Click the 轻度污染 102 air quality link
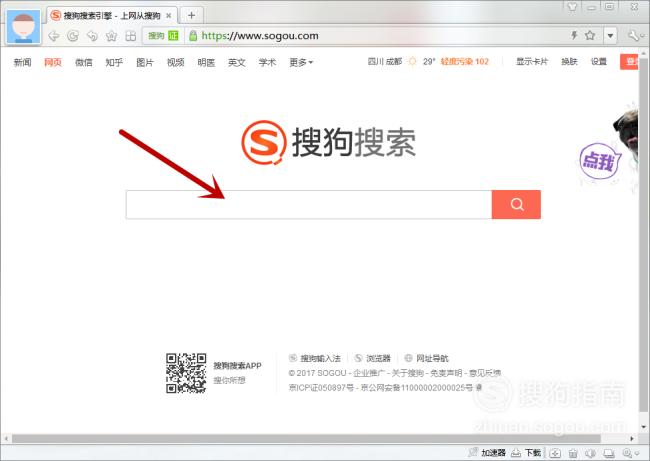This screenshot has width=650, height=461. coord(464,61)
